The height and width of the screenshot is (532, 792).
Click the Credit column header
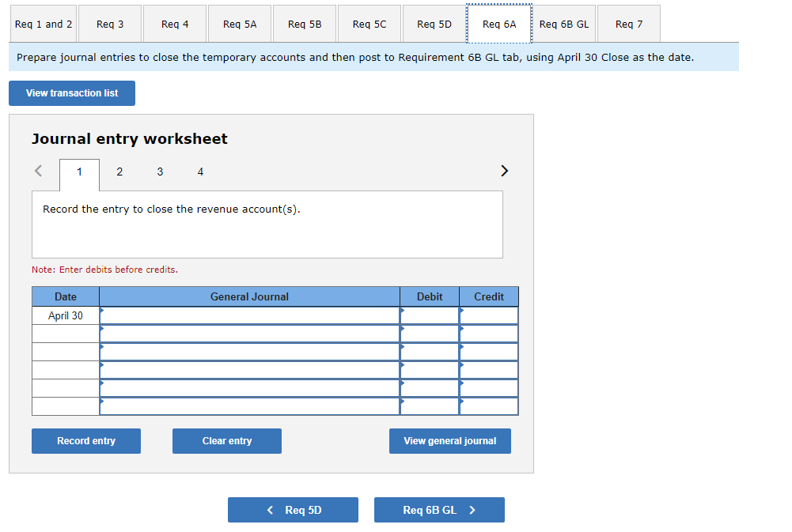(x=489, y=296)
